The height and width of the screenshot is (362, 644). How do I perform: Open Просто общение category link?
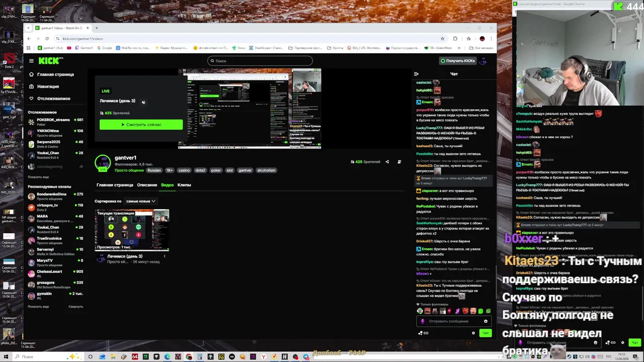(x=129, y=170)
